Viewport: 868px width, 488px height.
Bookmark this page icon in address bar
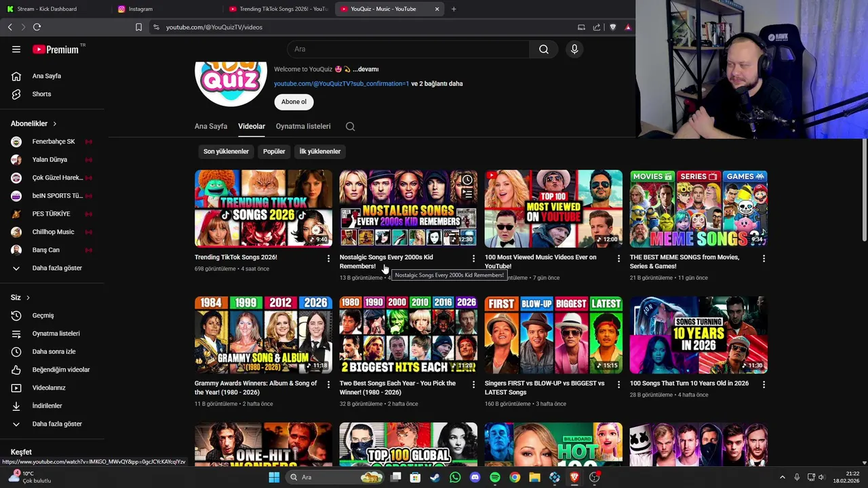(x=138, y=27)
